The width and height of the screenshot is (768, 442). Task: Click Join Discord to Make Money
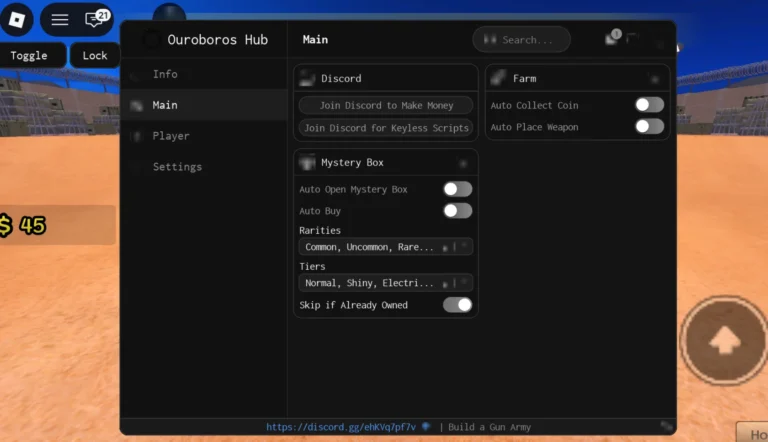click(x=386, y=105)
